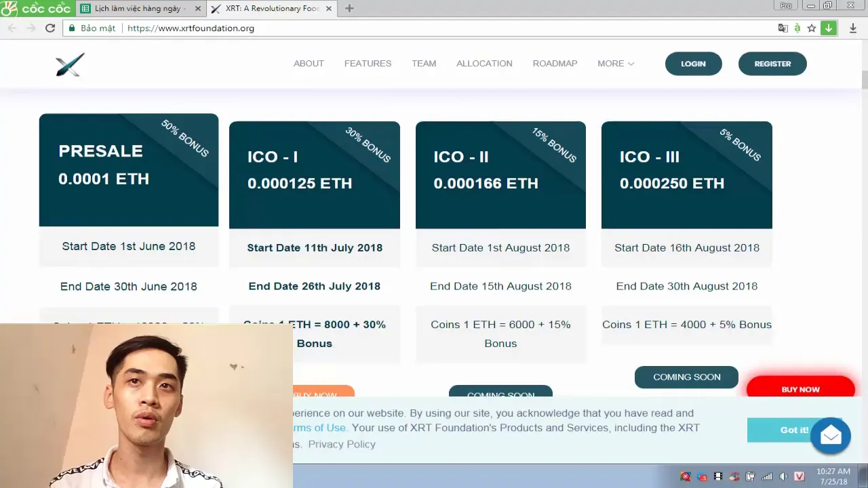Open the Terms of Use link
Screen dimensions: 868x488
coord(320,428)
